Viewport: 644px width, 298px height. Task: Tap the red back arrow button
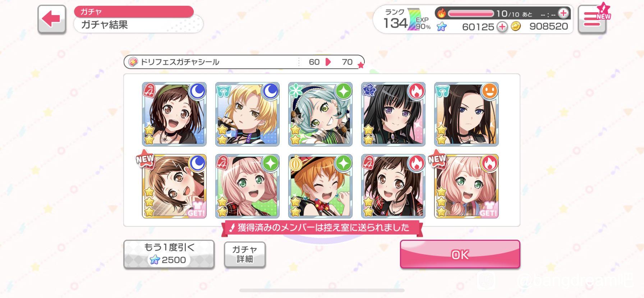(x=52, y=19)
